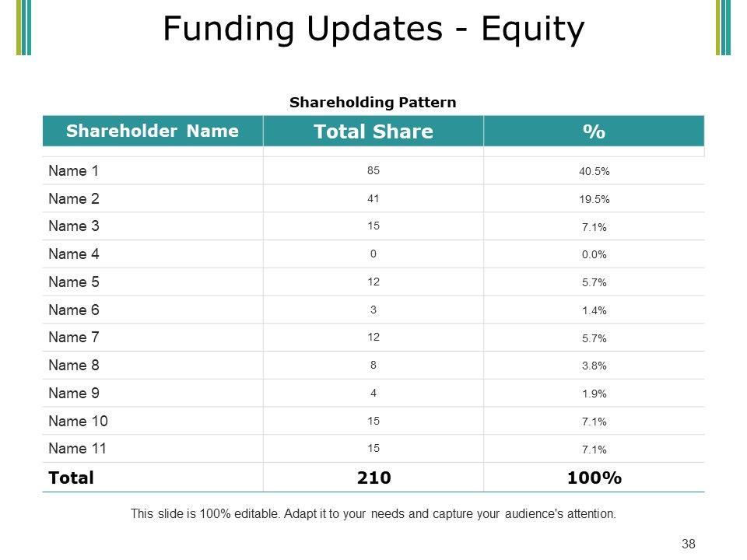747x560 pixels.
Task: Select the 3.8% percentage cell
Action: (x=594, y=366)
